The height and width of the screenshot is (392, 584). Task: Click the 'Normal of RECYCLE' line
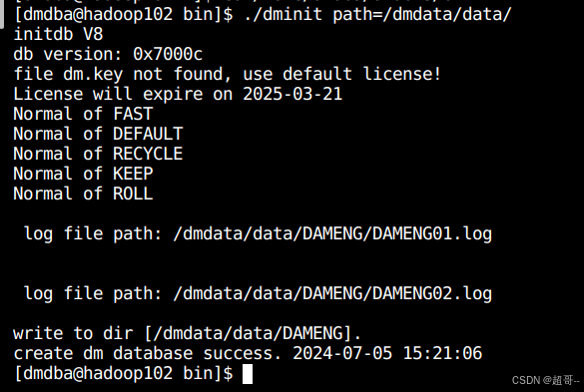[98, 154]
